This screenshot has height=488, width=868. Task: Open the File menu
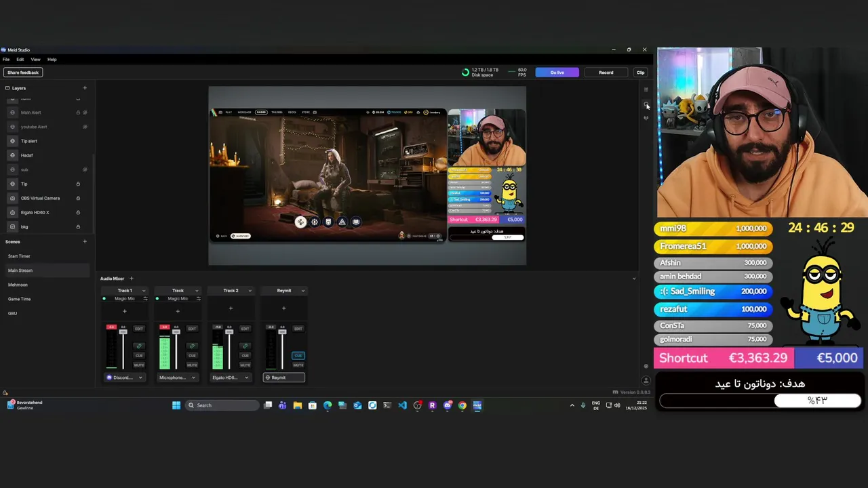coord(6,60)
